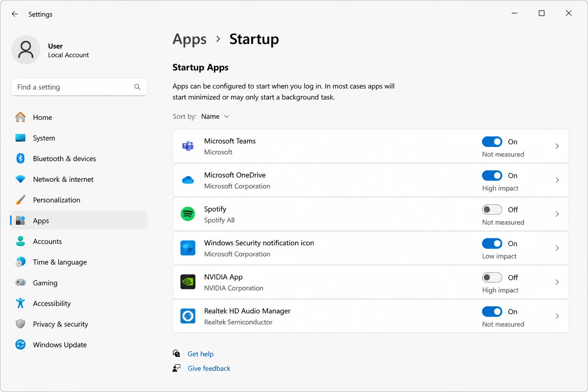Click the Give feedback person icon

(x=176, y=368)
